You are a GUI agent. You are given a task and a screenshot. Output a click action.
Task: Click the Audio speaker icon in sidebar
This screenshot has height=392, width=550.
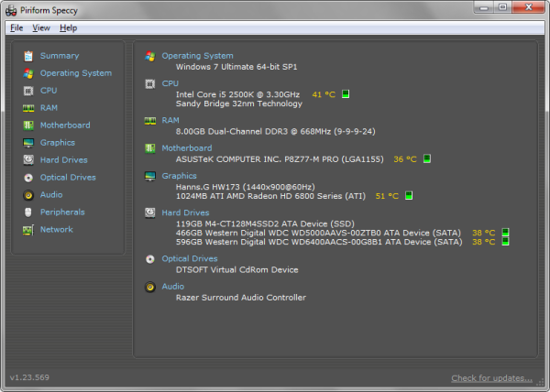point(28,195)
